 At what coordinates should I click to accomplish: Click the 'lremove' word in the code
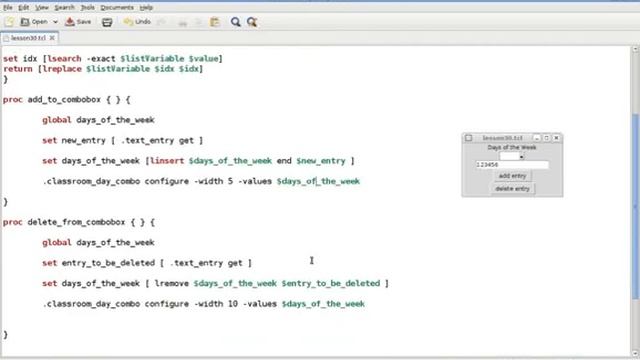click(171, 283)
